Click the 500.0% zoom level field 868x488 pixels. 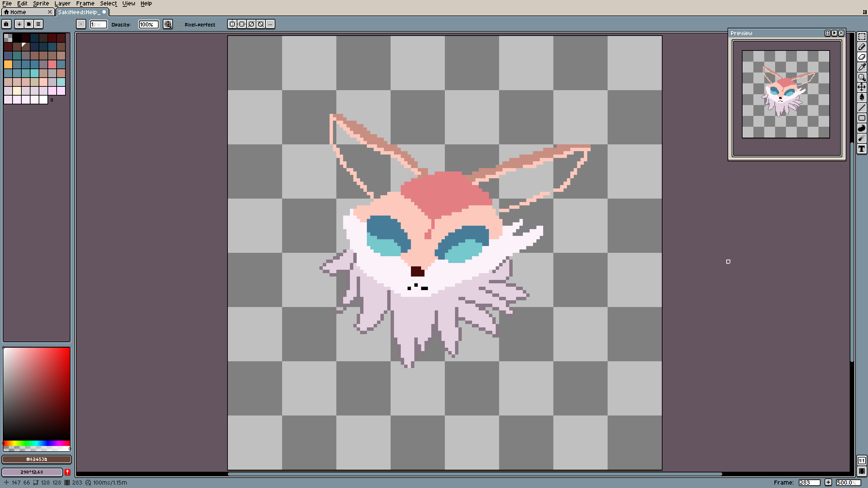848,483
